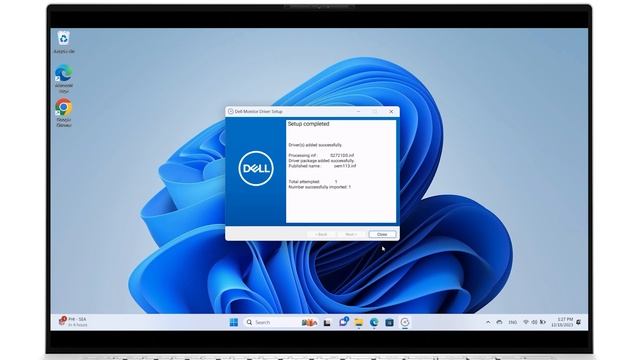Click the volume speaker tray icon
The width and height of the screenshot is (640, 360).
pyautogui.click(x=534, y=322)
